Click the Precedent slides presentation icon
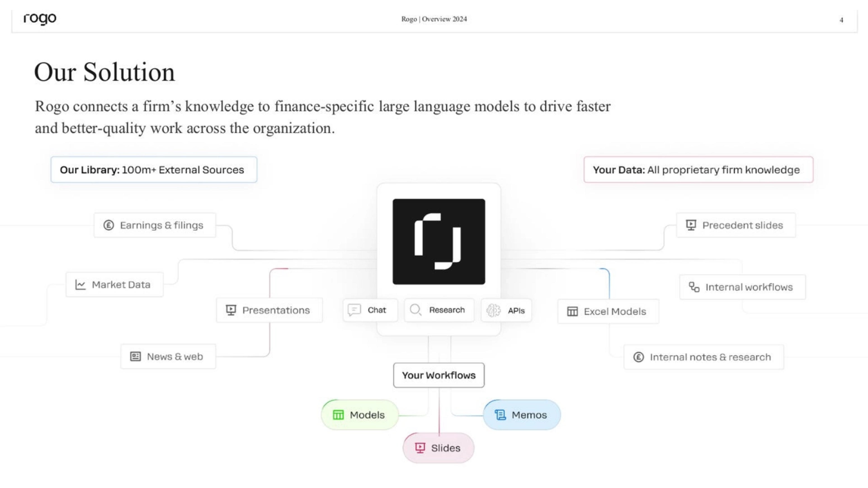 pos(691,225)
